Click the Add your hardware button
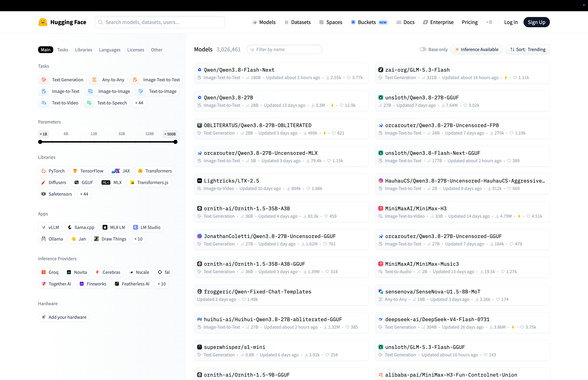This screenshot has width=588, height=380. [64, 317]
